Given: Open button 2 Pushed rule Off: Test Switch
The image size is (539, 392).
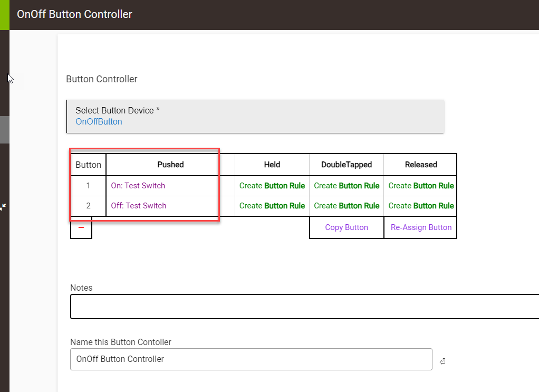Looking at the screenshot, I should [x=138, y=206].
